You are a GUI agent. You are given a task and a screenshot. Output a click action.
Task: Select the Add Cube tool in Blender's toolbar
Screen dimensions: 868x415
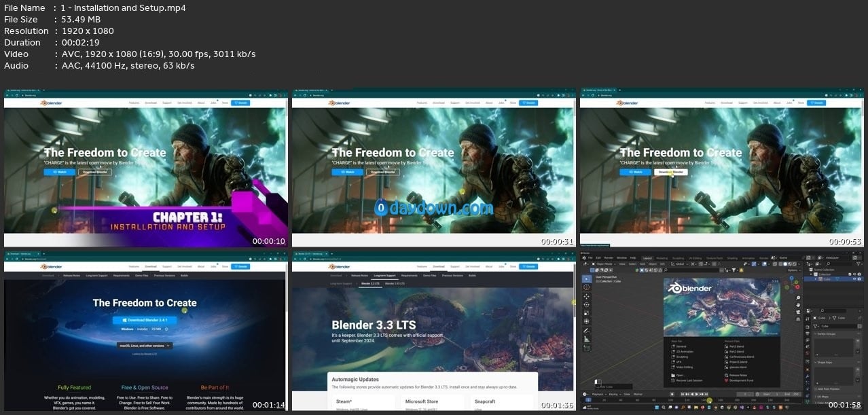[x=586, y=348]
